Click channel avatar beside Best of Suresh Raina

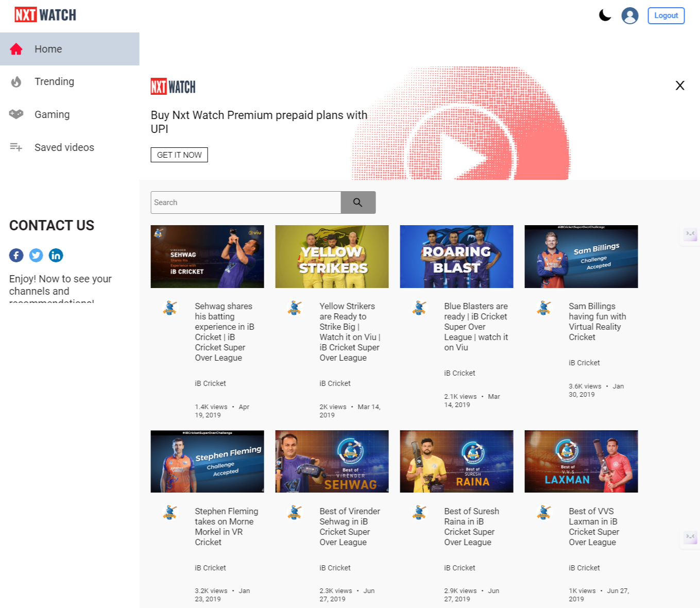(419, 513)
